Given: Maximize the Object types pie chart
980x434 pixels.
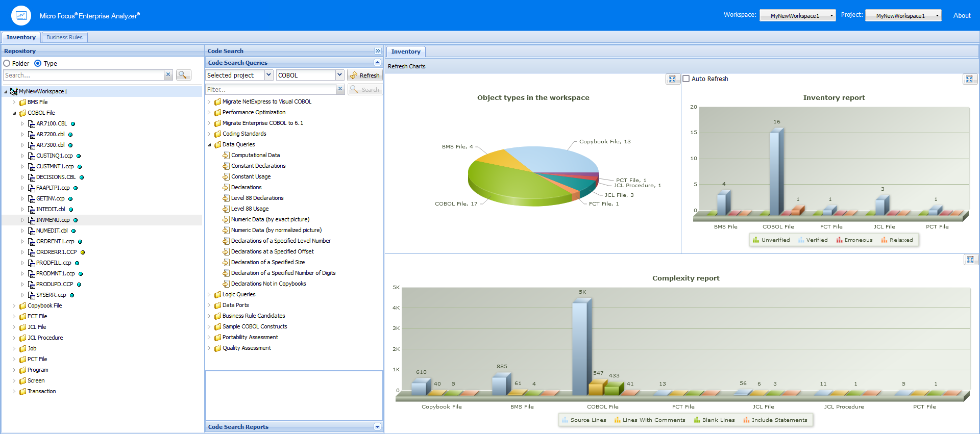Looking at the screenshot, I should 672,79.
